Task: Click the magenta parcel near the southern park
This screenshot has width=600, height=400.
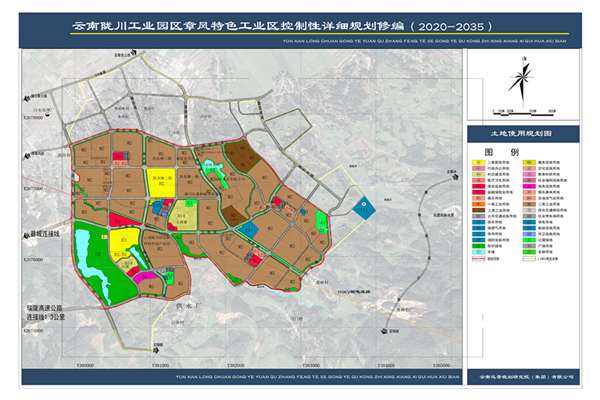Action: 145,275
